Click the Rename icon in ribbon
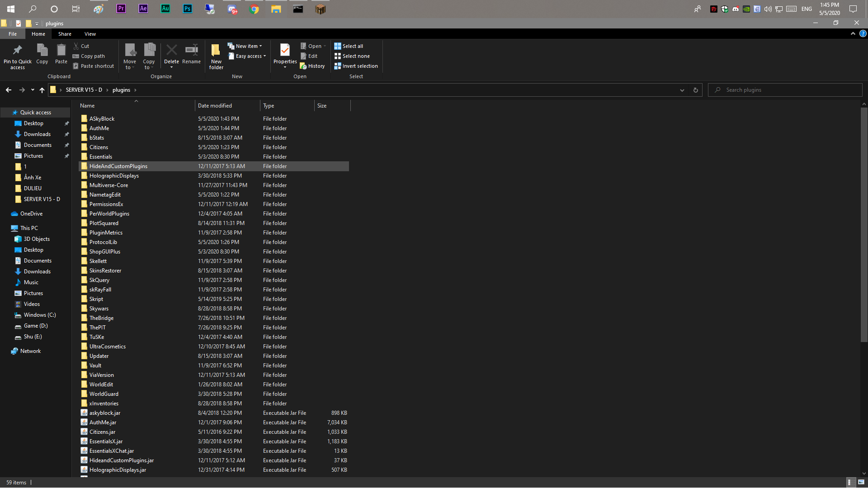Screen dimensions: 868x488 click(x=191, y=50)
